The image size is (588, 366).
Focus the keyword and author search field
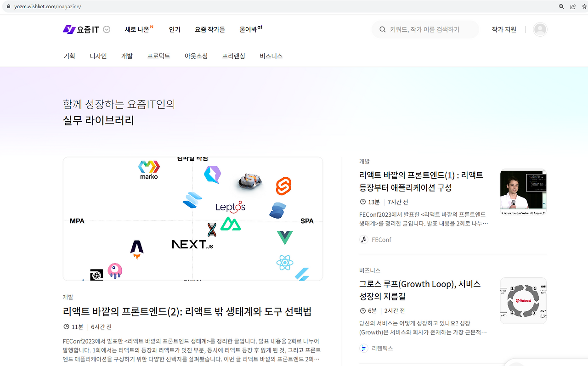pyautogui.click(x=425, y=29)
